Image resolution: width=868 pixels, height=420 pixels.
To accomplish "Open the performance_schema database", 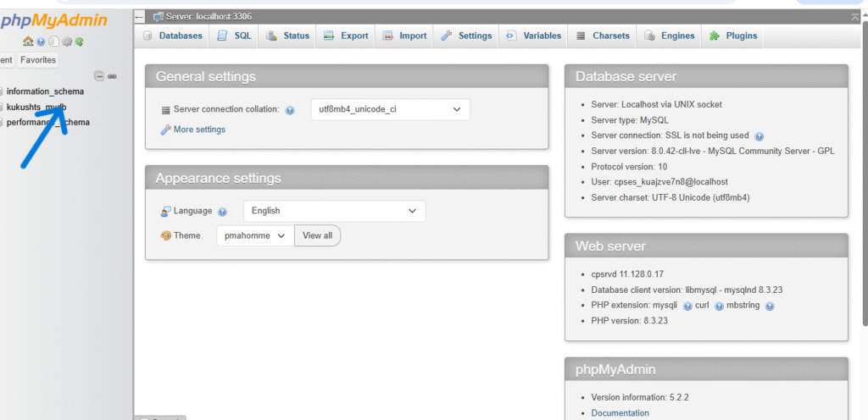I will tap(48, 122).
